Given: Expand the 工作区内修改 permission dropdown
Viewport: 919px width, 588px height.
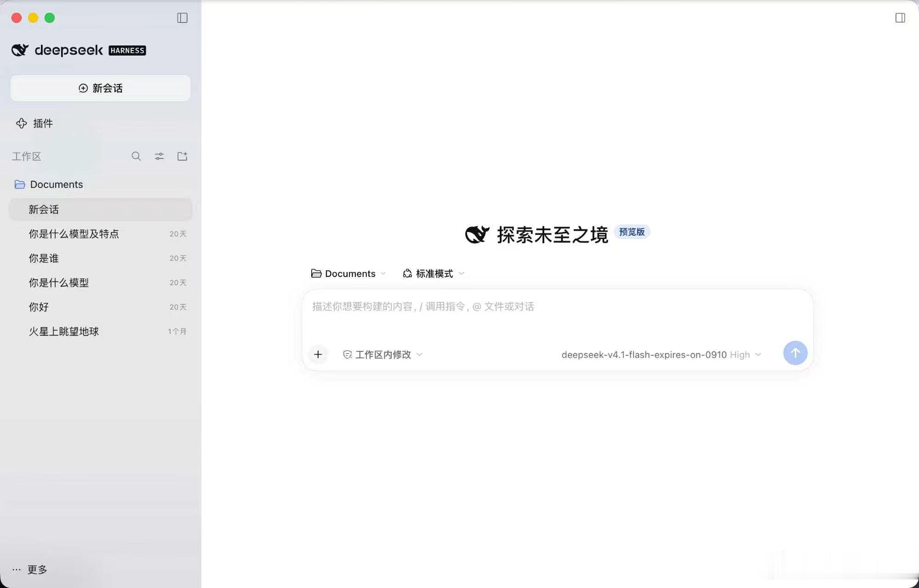Looking at the screenshot, I should 382,354.
